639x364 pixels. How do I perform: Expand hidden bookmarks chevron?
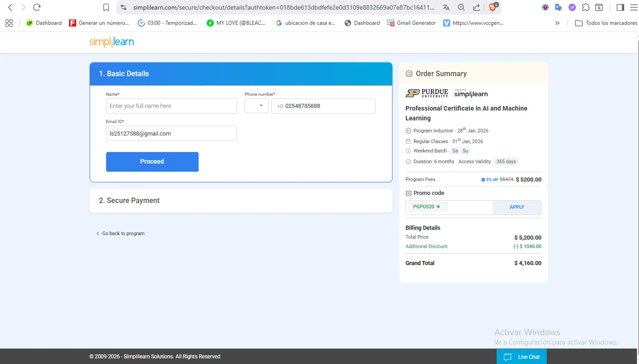[557, 23]
